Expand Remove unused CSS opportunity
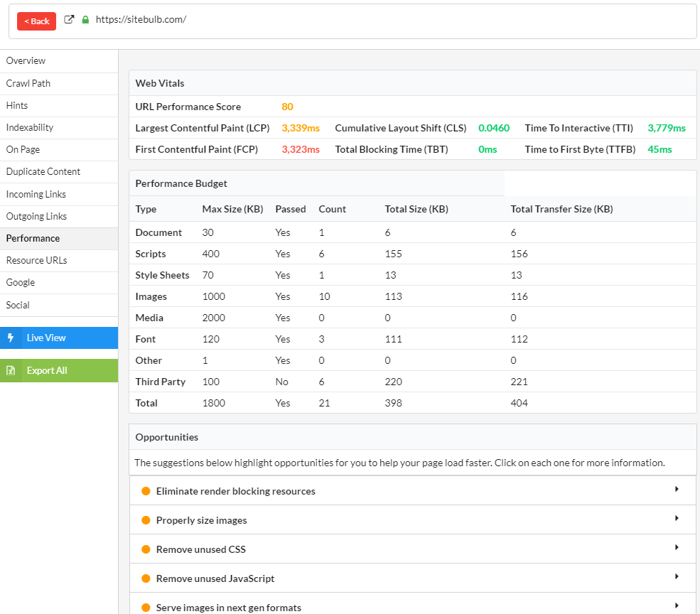 tap(412, 549)
